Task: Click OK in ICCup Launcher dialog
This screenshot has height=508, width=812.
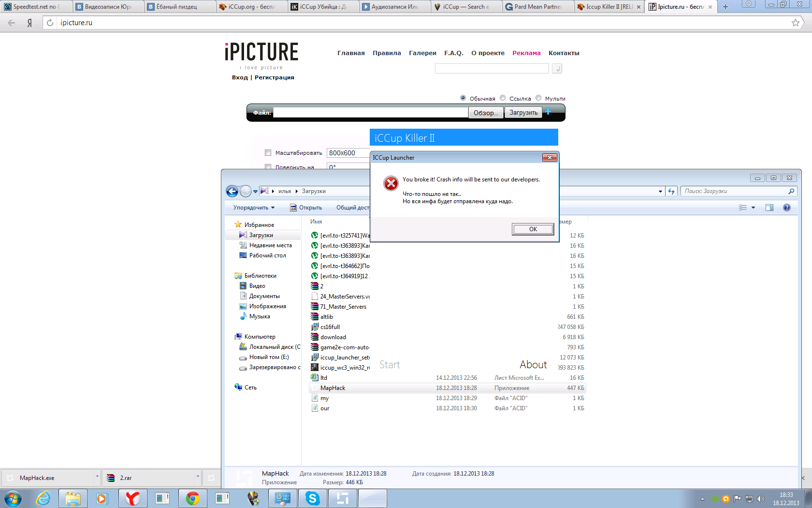Action: [x=533, y=229]
